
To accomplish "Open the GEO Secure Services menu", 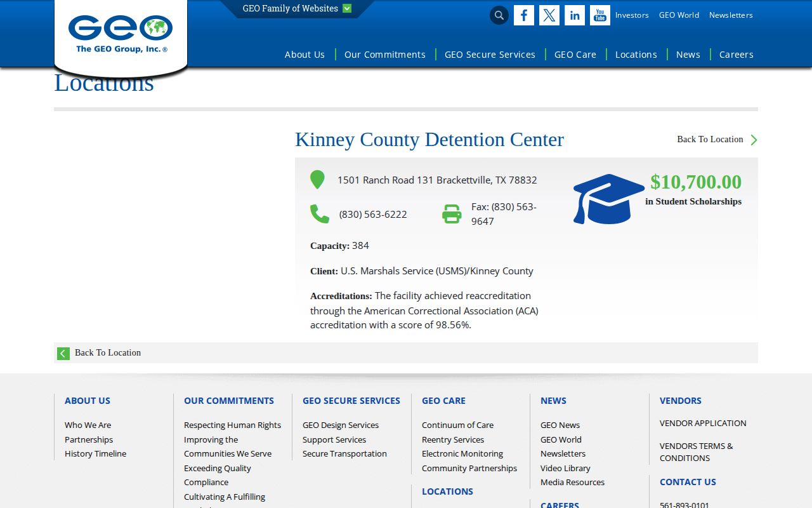I will coord(490,55).
